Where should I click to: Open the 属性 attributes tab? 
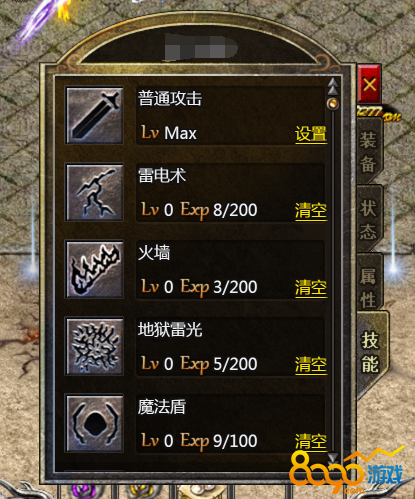[369, 287]
